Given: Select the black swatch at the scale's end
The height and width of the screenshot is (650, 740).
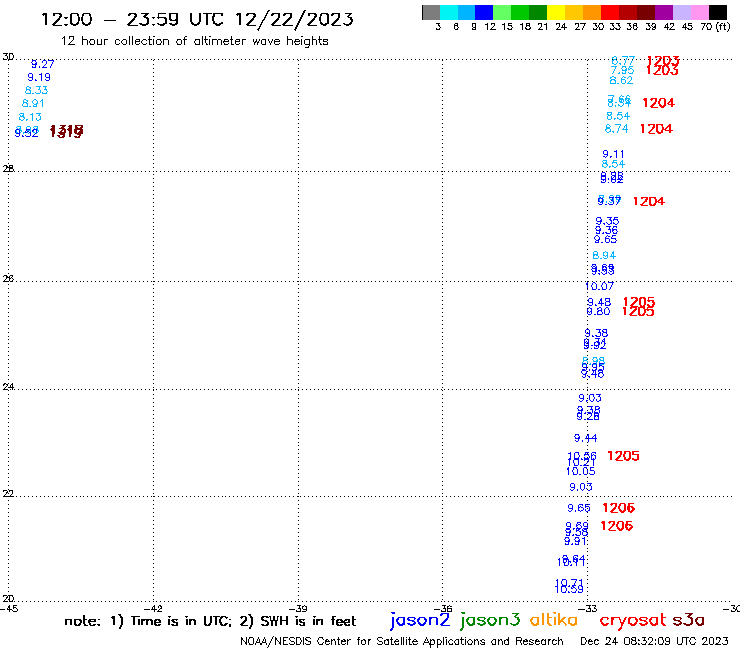Looking at the screenshot, I should (x=718, y=12).
